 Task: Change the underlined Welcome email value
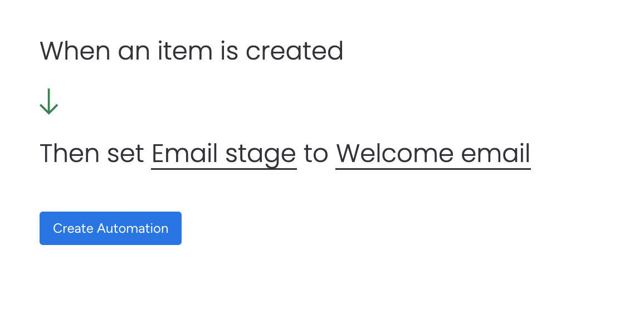coord(433,154)
